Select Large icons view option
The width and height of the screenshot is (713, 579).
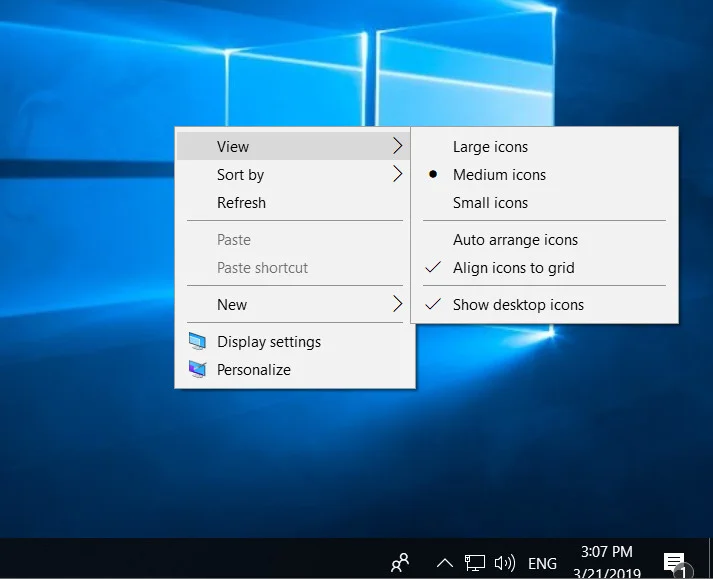point(545,147)
